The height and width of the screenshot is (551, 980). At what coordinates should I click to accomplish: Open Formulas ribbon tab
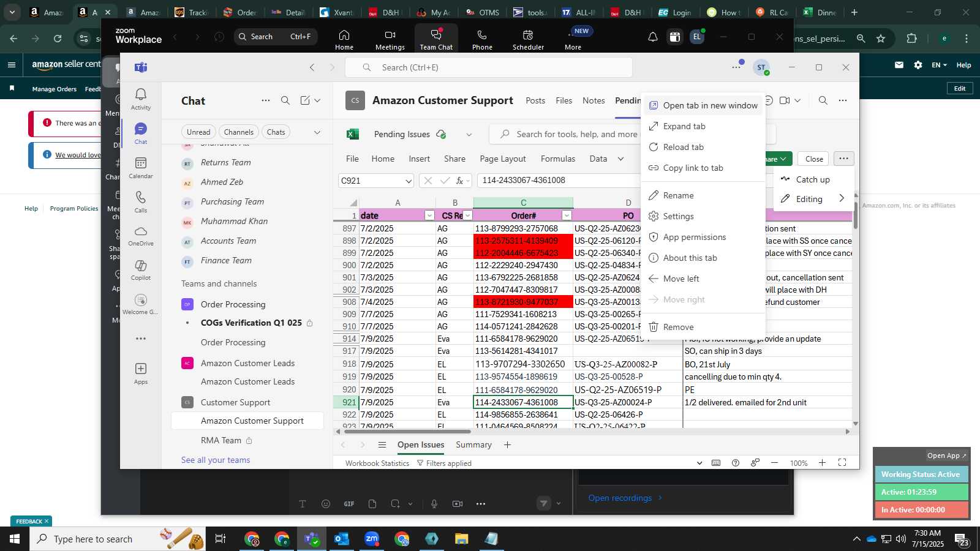point(558,159)
